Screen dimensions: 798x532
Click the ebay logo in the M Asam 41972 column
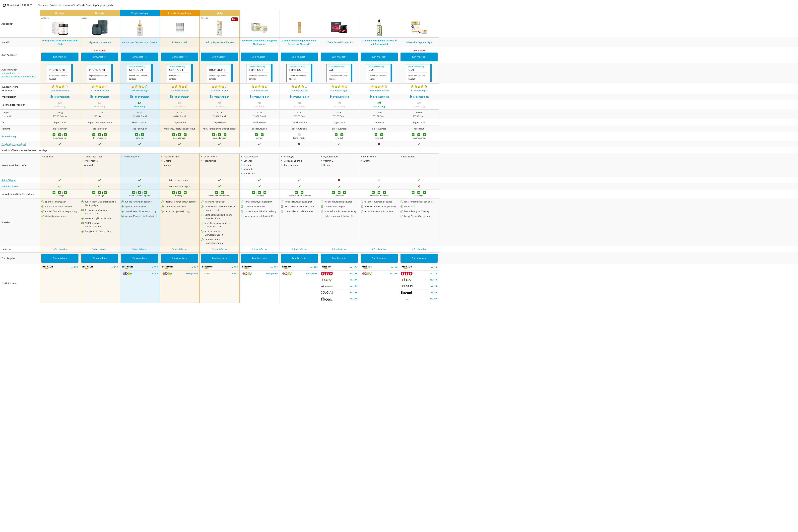(167, 273)
